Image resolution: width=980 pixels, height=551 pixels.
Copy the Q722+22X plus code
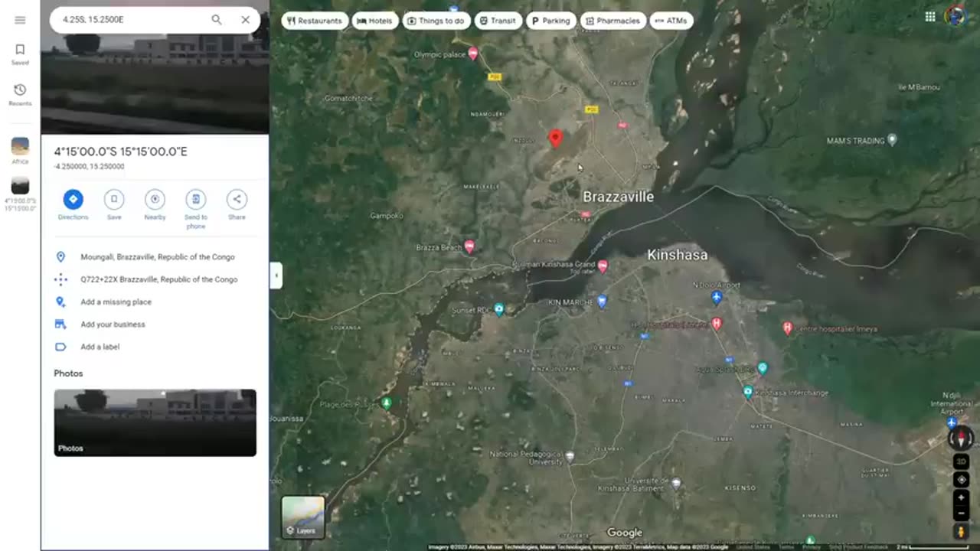click(155, 279)
